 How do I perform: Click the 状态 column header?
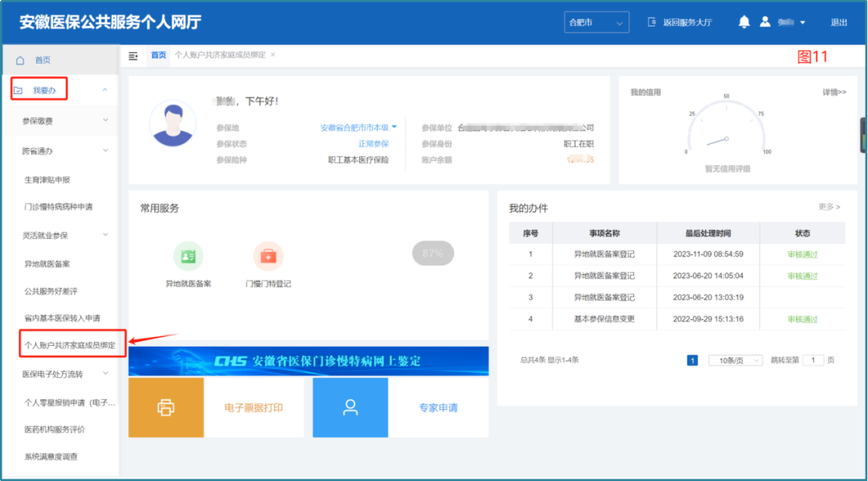[x=803, y=233]
